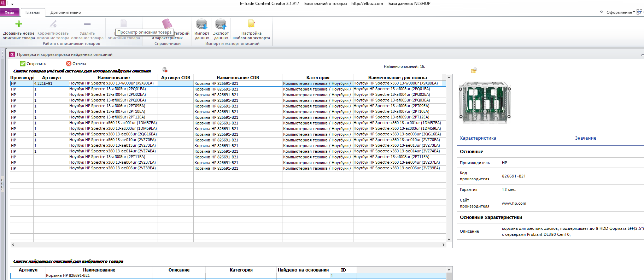Select row Ноутбук HP Spectre x360 13-ae013ur (2VZ73EA)
This screenshot has width=644, height=280.
pyautogui.click(x=228, y=146)
